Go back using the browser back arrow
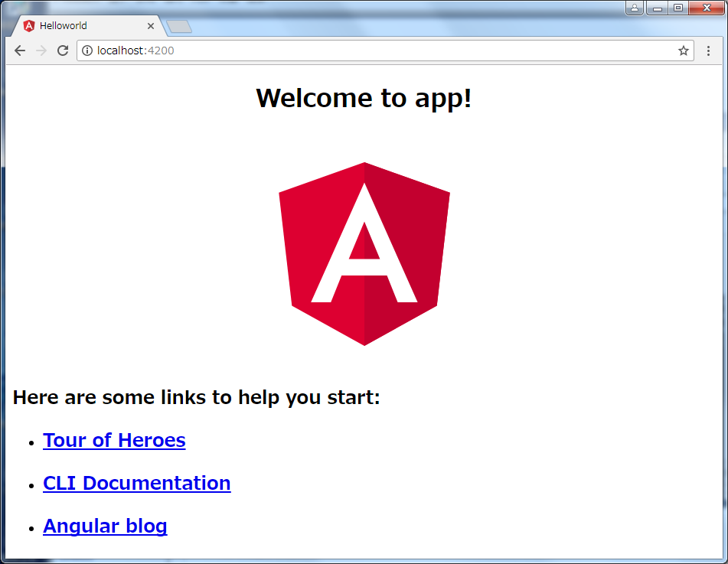 pos(20,51)
